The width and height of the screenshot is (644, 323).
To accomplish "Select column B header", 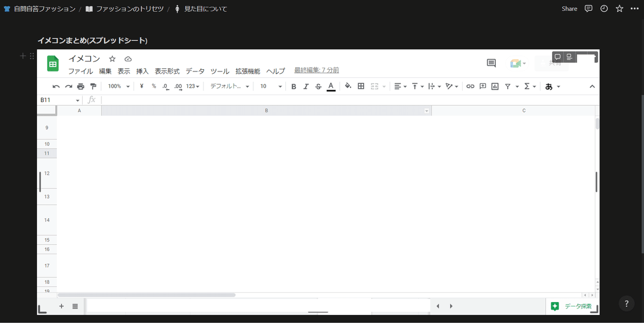I will (266, 110).
